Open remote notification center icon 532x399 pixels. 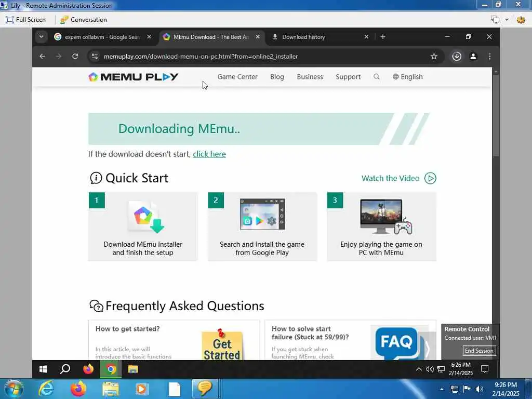pos(485,369)
